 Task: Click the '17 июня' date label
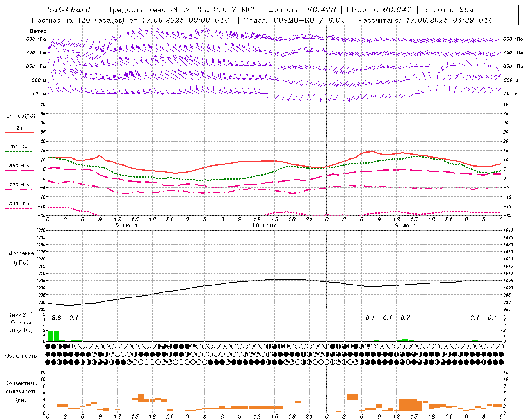pos(125,226)
